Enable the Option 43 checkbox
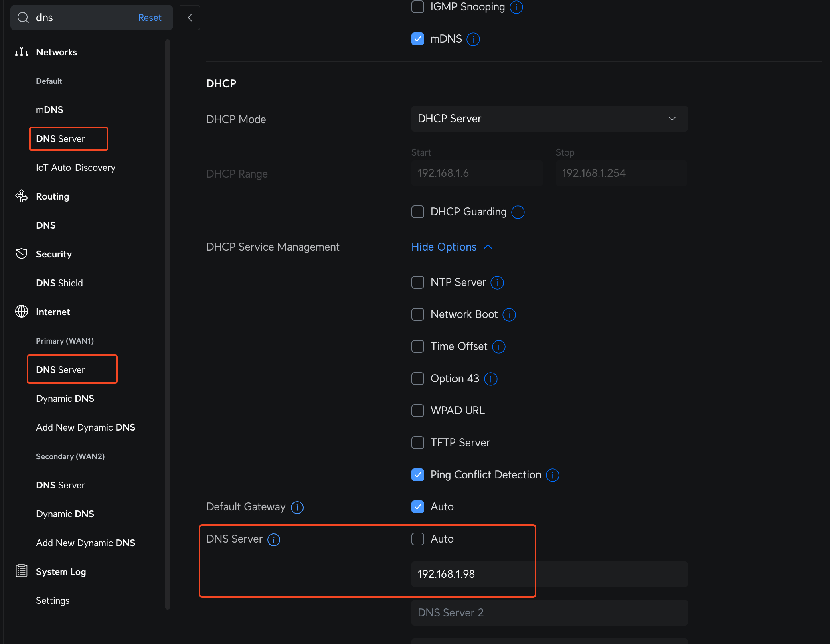This screenshot has height=644, width=830. (418, 379)
